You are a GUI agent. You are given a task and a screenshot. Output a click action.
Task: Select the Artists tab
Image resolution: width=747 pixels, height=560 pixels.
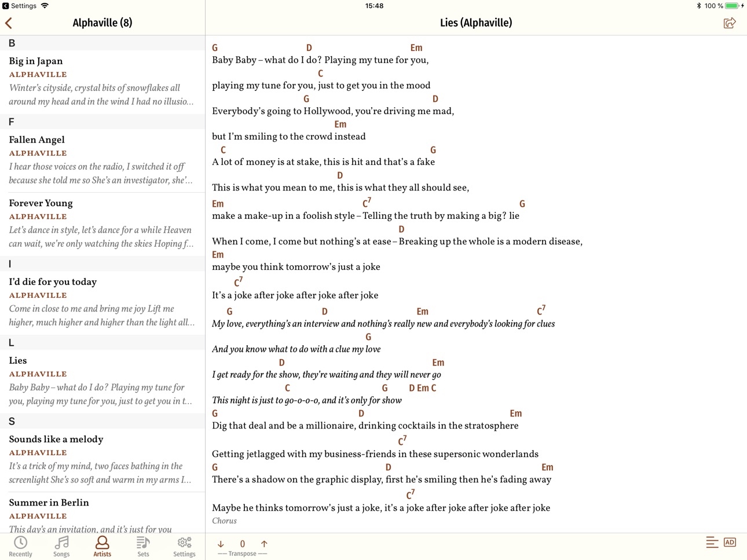click(x=102, y=546)
